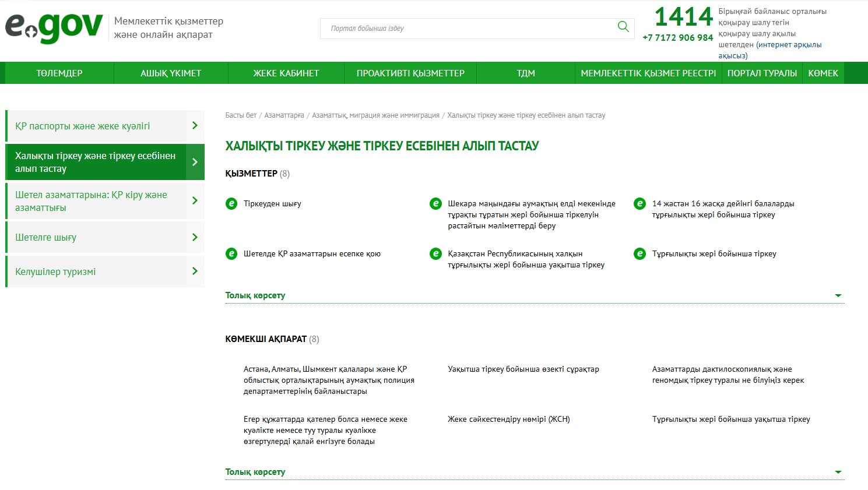This screenshot has height=490, width=868.
Task: Click the search magnifier icon
Action: (x=623, y=27)
